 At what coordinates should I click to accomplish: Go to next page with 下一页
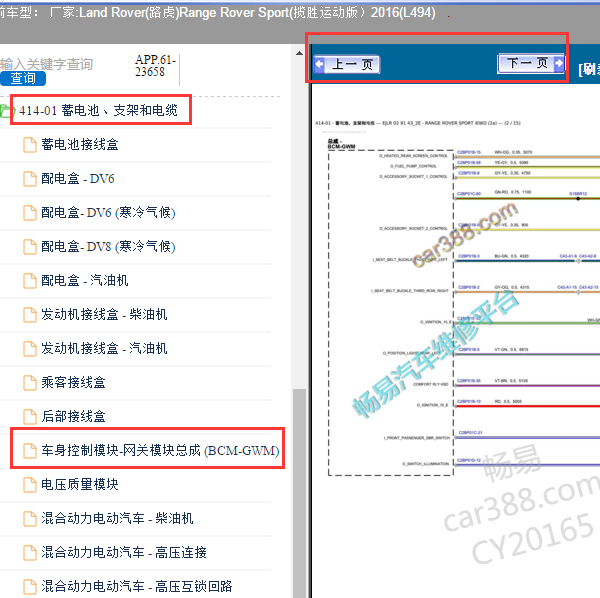(x=531, y=63)
